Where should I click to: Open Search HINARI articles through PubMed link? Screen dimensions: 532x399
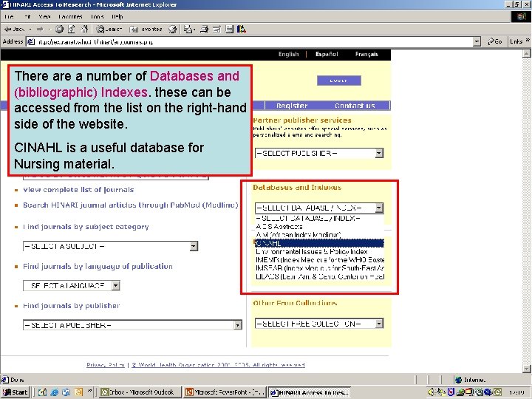click(x=130, y=205)
